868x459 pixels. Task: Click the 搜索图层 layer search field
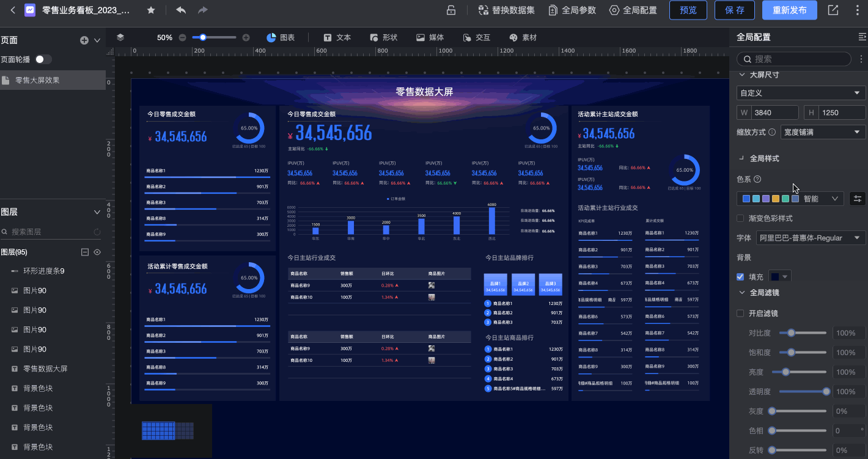[51, 232]
